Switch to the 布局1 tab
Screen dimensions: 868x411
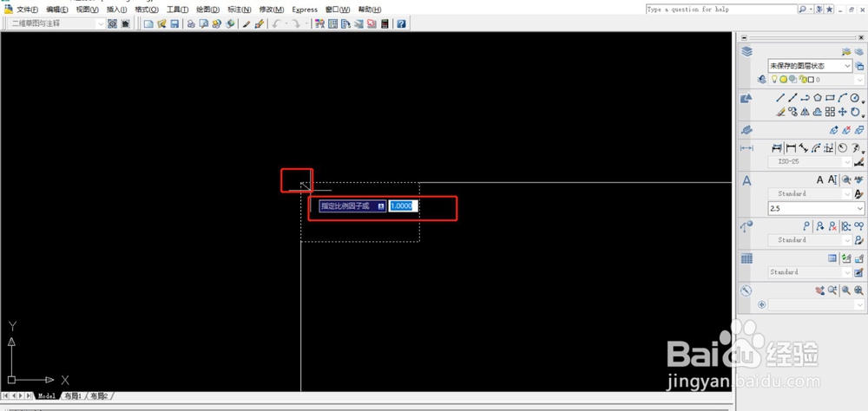point(73,396)
